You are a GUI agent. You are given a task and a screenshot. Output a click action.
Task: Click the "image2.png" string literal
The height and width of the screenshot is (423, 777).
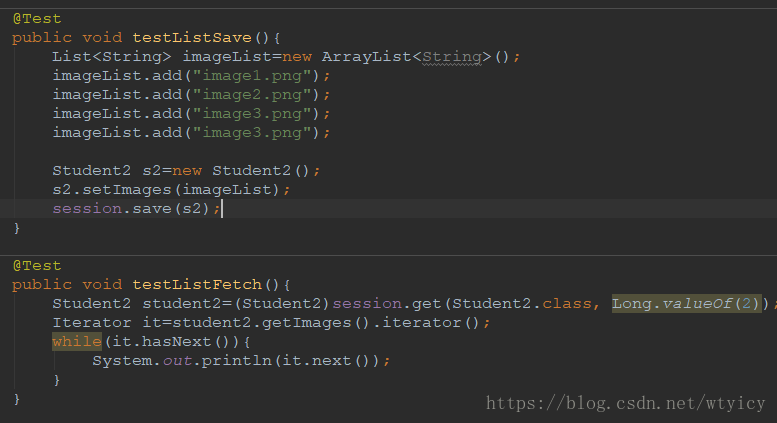tap(252, 95)
